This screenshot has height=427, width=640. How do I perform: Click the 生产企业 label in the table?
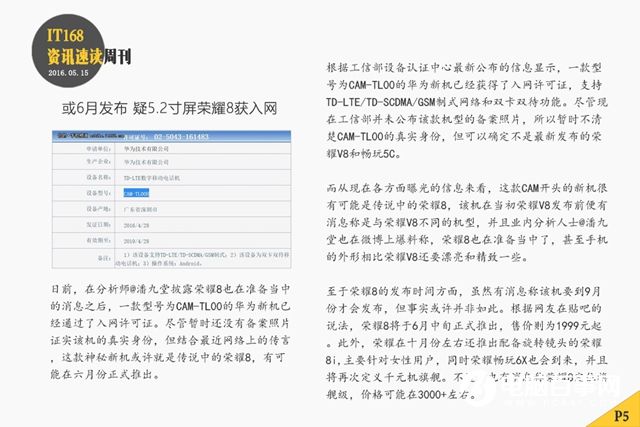point(98,162)
